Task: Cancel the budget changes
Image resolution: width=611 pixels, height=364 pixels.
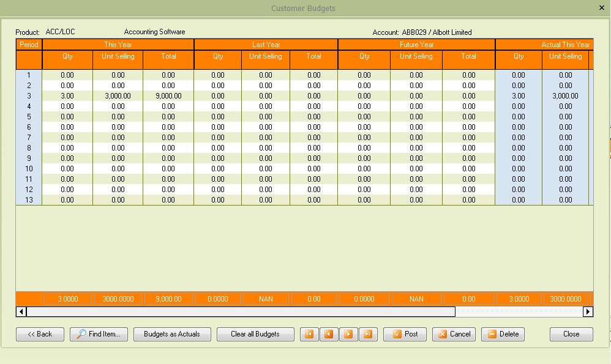Action: (x=454, y=334)
